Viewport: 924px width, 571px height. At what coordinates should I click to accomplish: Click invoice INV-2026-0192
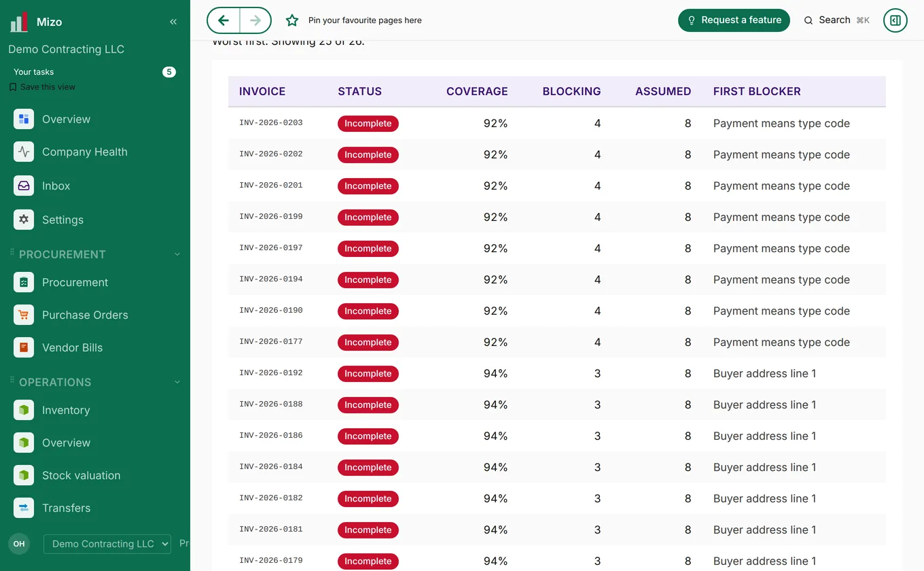pyautogui.click(x=271, y=373)
